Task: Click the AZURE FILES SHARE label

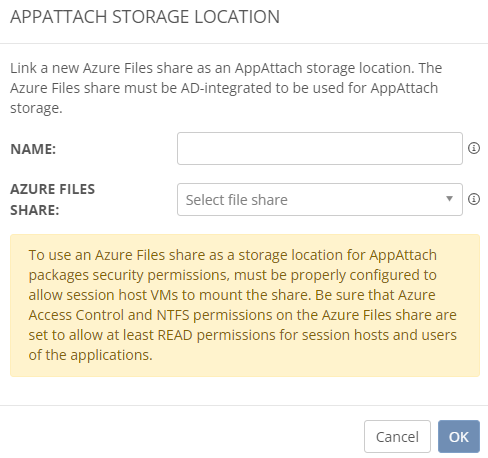Action: pyautogui.click(x=52, y=199)
